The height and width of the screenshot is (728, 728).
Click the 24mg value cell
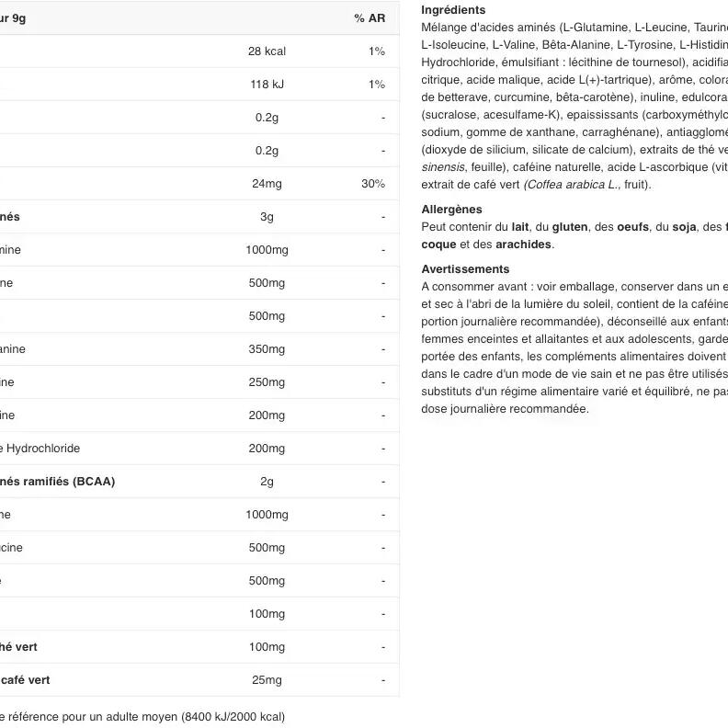click(267, 184)
